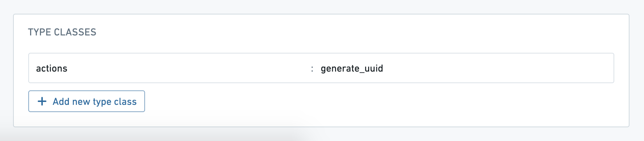Click the colon separator in the actions row
The width and height of the screenshot is (644, 141).
click(312, 69)
